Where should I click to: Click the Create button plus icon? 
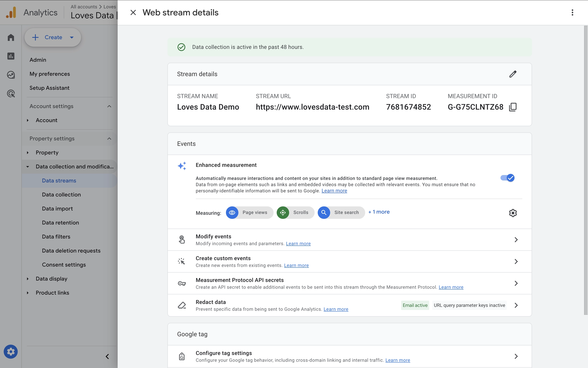(x=35, y=37)
